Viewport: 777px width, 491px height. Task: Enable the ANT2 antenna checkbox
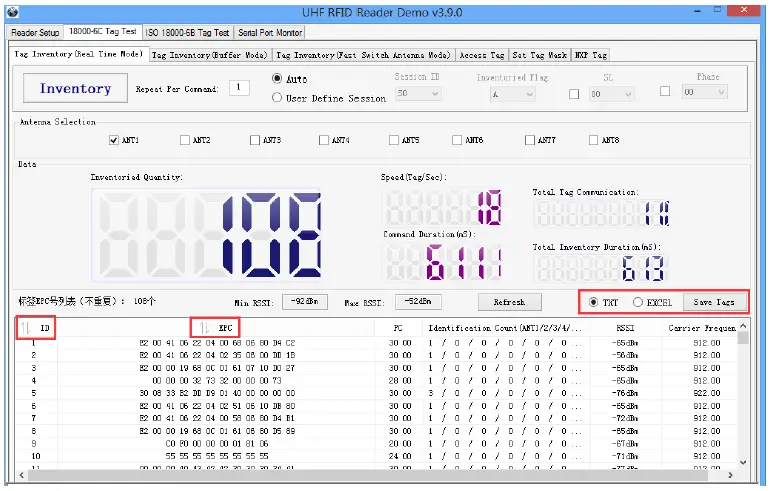pos(185,140)
